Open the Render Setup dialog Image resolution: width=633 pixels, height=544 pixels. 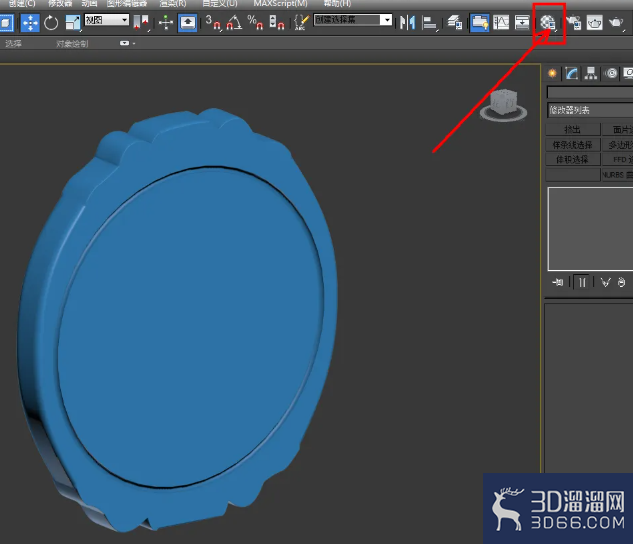[x=573, y=23]
